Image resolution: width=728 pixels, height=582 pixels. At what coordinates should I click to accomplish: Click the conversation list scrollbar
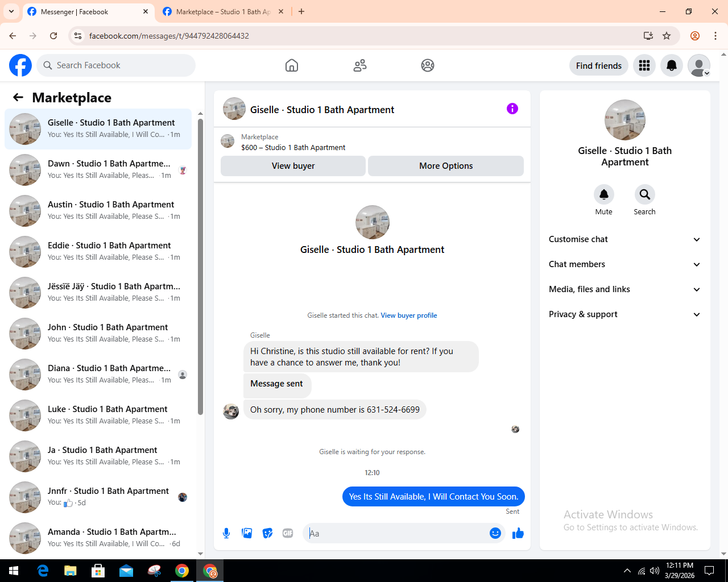click(x=200, y=267)
